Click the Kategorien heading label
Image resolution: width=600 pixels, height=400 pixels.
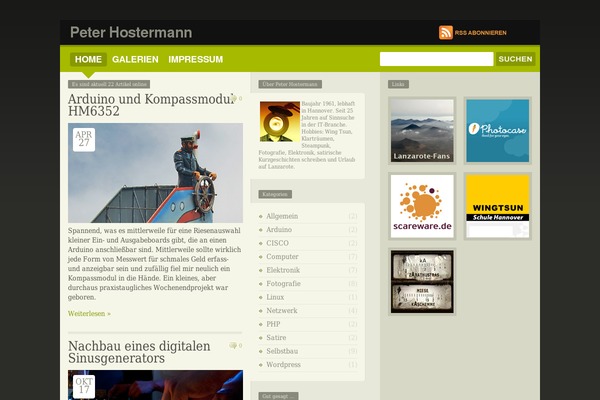pos(275,194)
